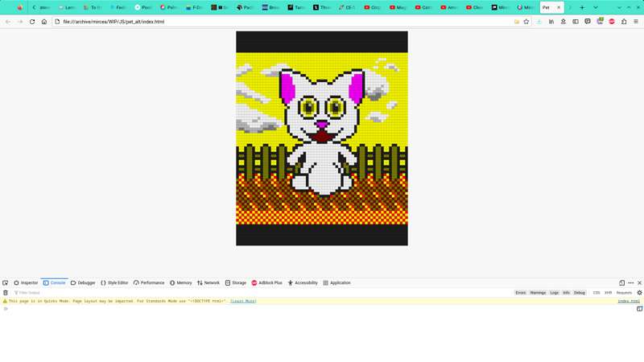644x362 pixels.
Task: Go to the browser home page
Action: tap(44, 22)
